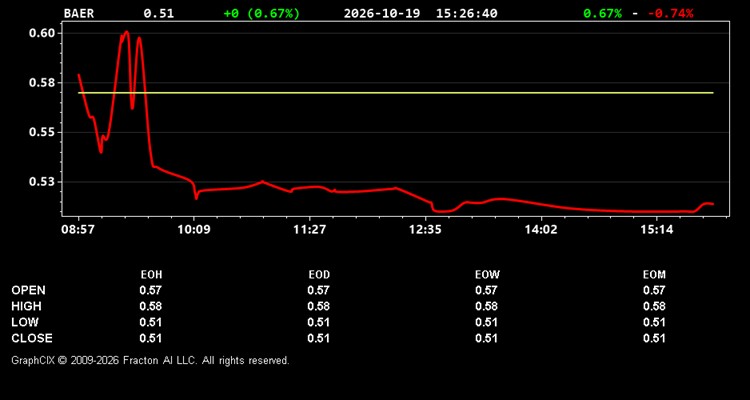
Task: Click the EOW high value 0.58
Action: pyautogui.click(x=486, y=306)
